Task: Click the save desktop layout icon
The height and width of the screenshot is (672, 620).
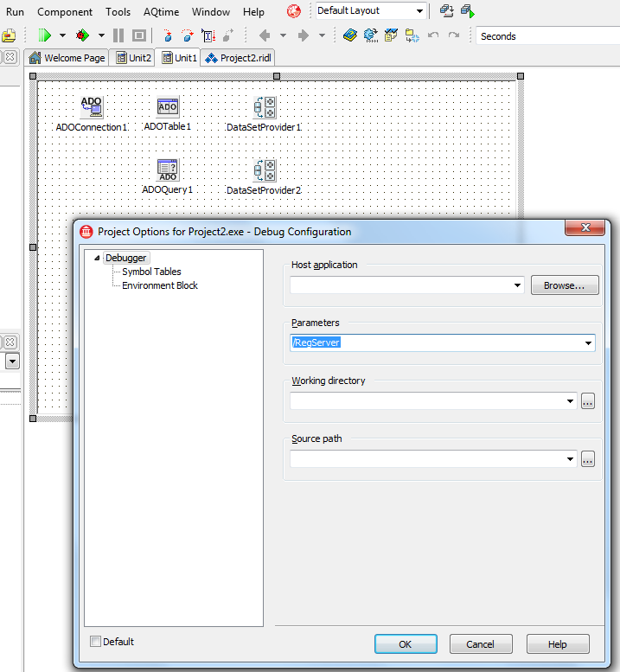Action: click(447, 11)
